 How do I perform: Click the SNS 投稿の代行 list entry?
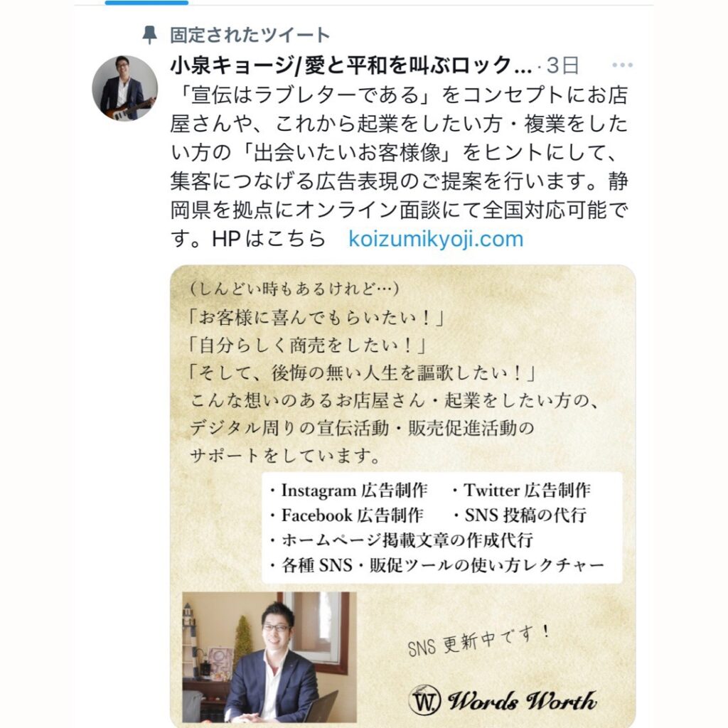pyautogui.click(x=520, y=515)
